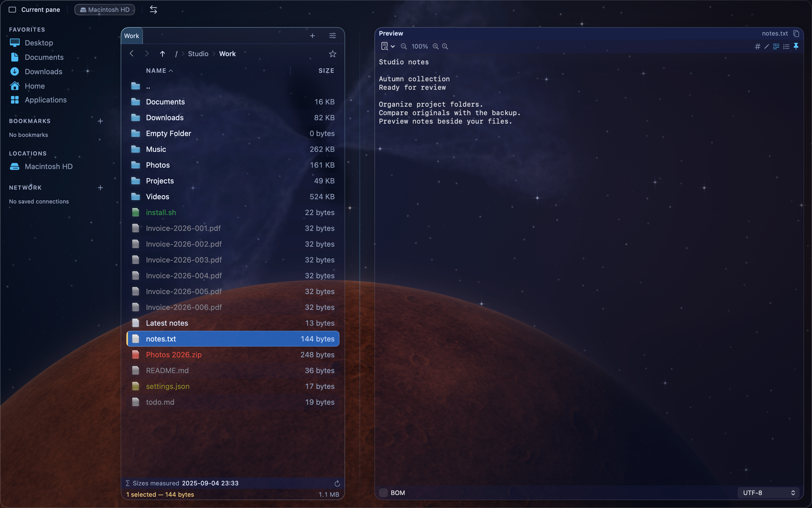Toggle edit mode with pencil icon

point(767,46)
